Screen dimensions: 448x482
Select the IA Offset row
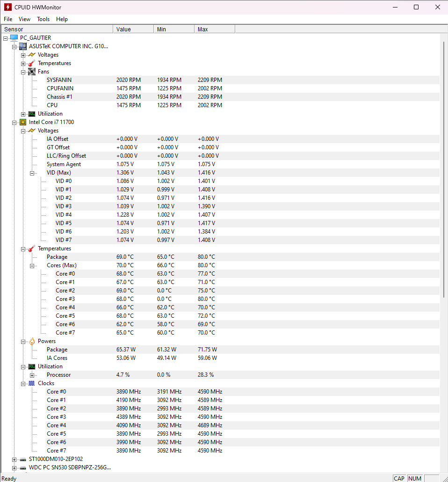[243, 139]
